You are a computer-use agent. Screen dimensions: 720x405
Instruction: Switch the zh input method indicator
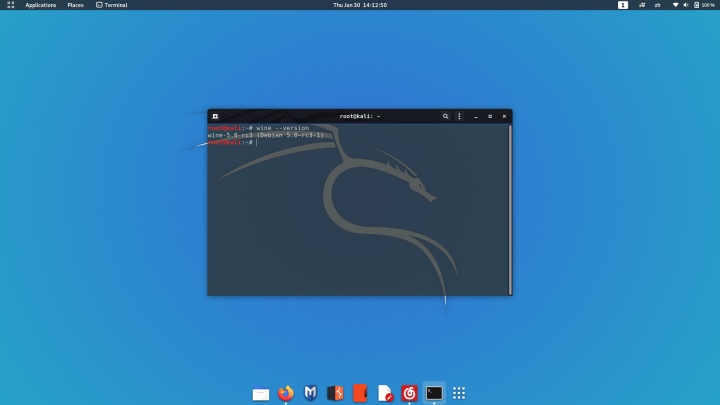click(658, 5)
